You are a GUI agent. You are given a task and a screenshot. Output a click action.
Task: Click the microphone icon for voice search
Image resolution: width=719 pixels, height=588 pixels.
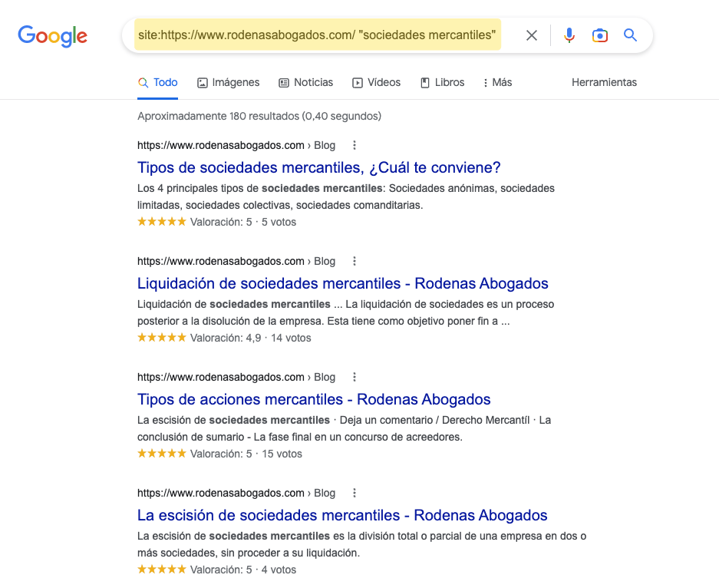[569, 35]
